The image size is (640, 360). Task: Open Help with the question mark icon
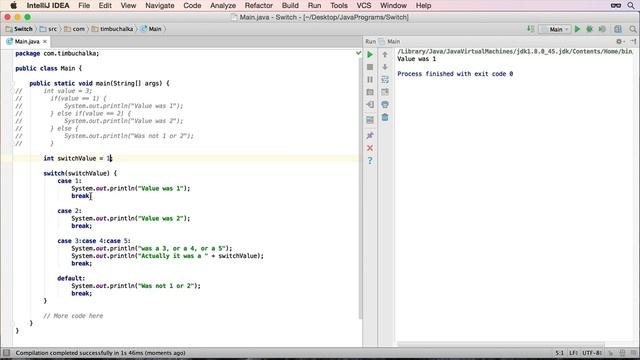(x=370, y=160)
